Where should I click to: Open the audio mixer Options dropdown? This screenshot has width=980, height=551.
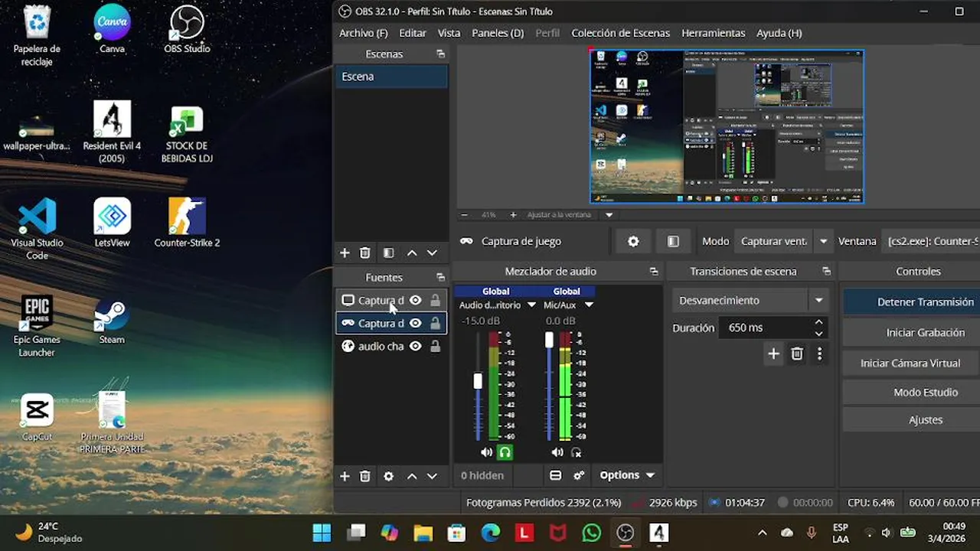(628, 475)
